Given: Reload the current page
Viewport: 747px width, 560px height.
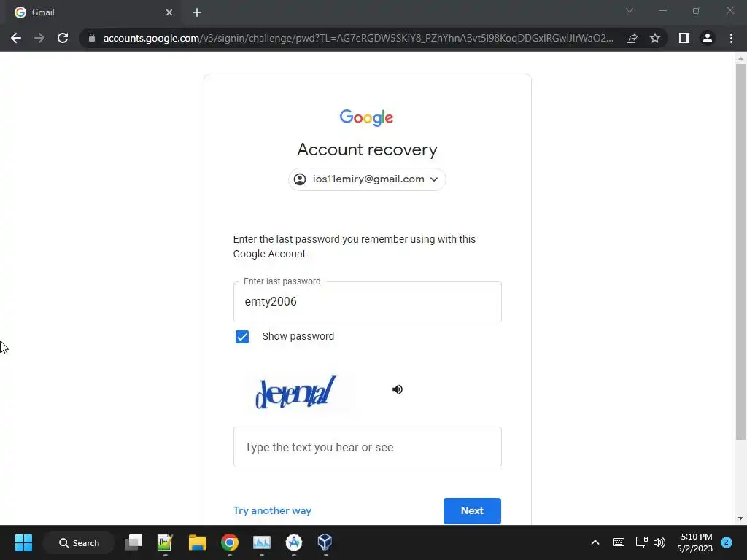Looking at the screenshot, I should coord(63,38).
